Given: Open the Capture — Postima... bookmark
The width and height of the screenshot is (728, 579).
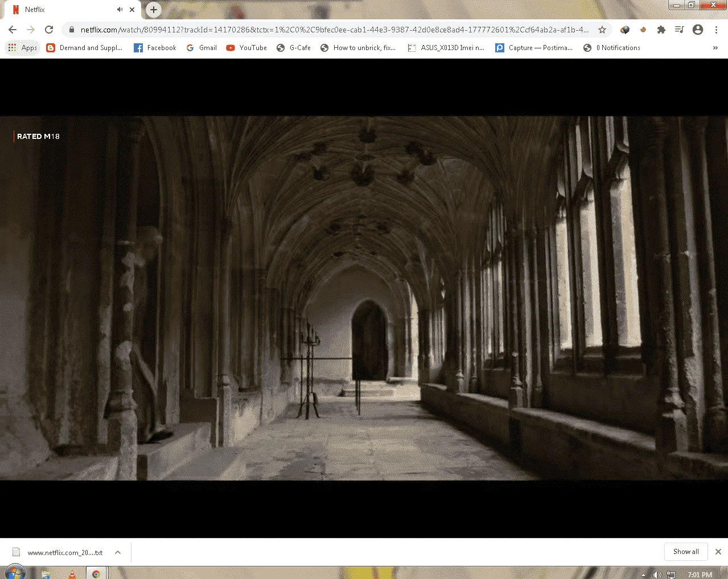Looking at the screenshot, I should (534, 48).
